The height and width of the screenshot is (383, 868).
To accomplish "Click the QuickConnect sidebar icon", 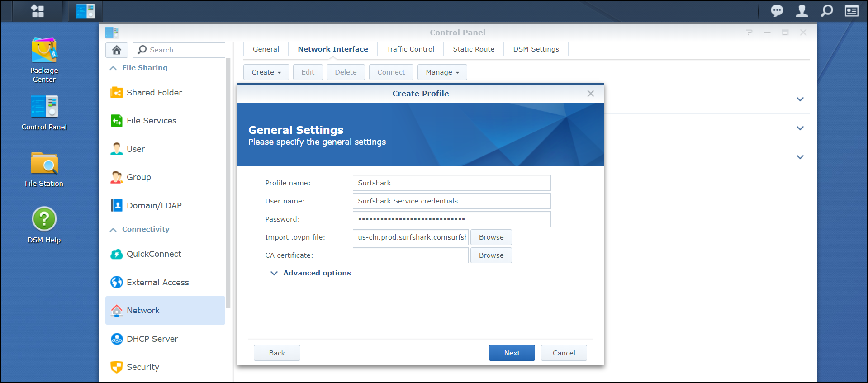I will point(117,254).
